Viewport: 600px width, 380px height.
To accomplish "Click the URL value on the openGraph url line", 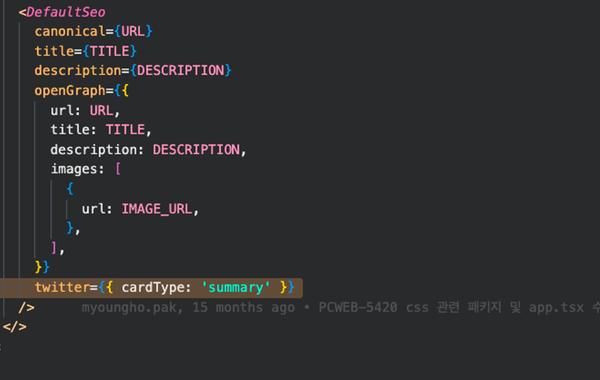I will pyautogui.click(x=101, y=111).
